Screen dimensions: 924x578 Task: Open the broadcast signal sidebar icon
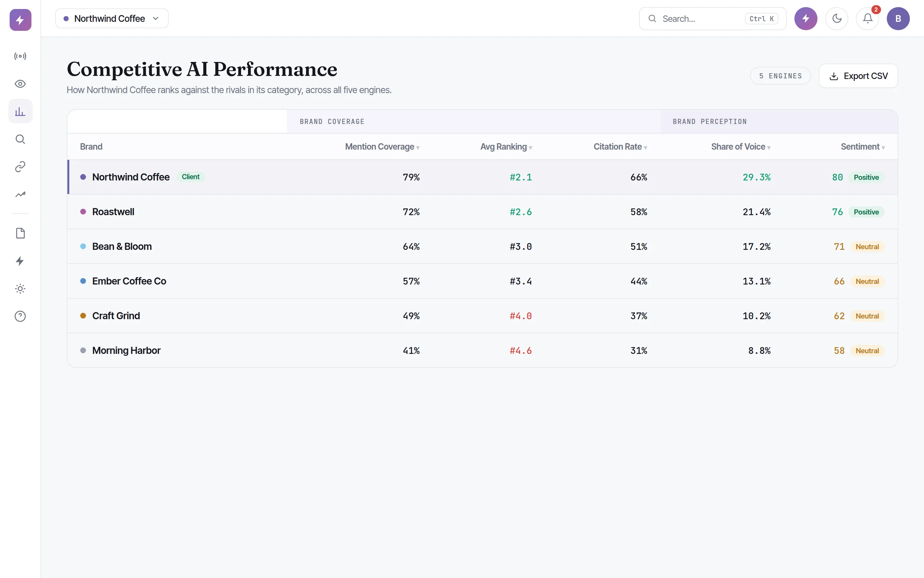tap(20, 56)
